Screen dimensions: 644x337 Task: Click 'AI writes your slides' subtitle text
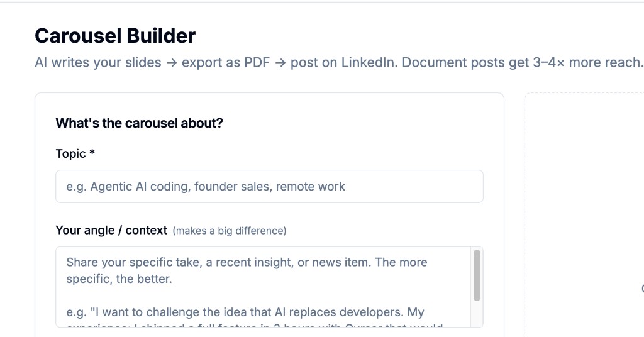click(98, 63)
